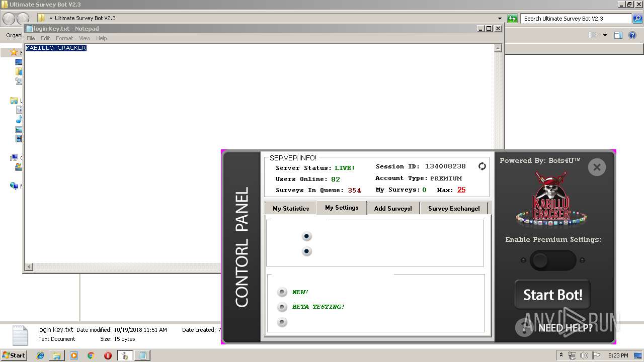Screen dimensions: 644x362
Task: Open the view options dropdown arrow in Explorer
Action: 605,35
